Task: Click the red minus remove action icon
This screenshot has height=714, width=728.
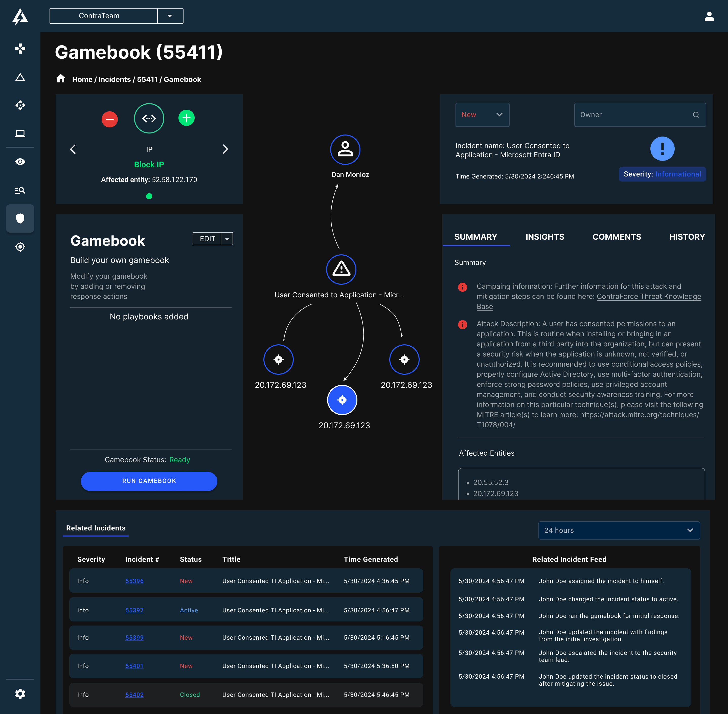Action: pyautogui.click(x=109, y=119)
